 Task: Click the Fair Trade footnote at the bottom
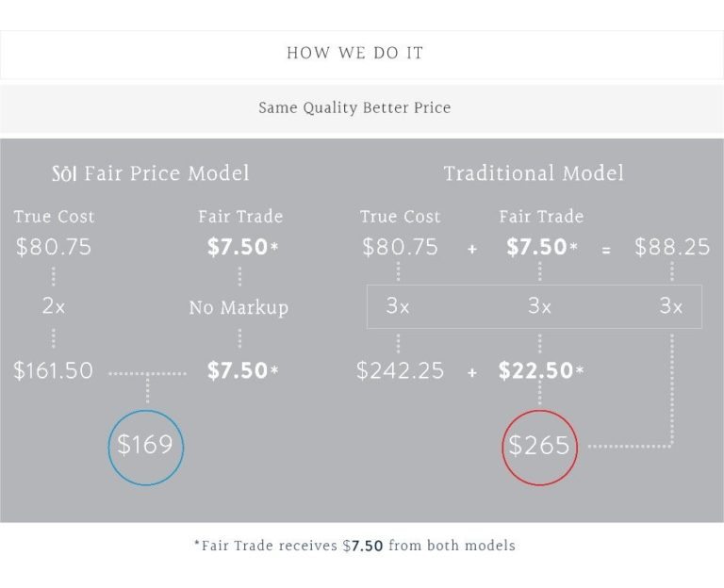(x=354, y=546)
